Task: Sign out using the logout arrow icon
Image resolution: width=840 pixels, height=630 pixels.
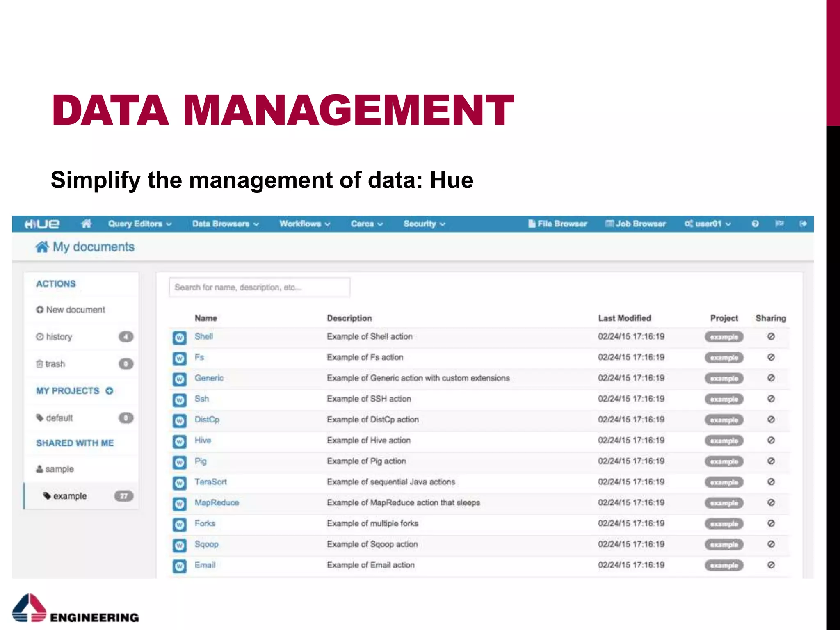Action: (x=803, y=224)
